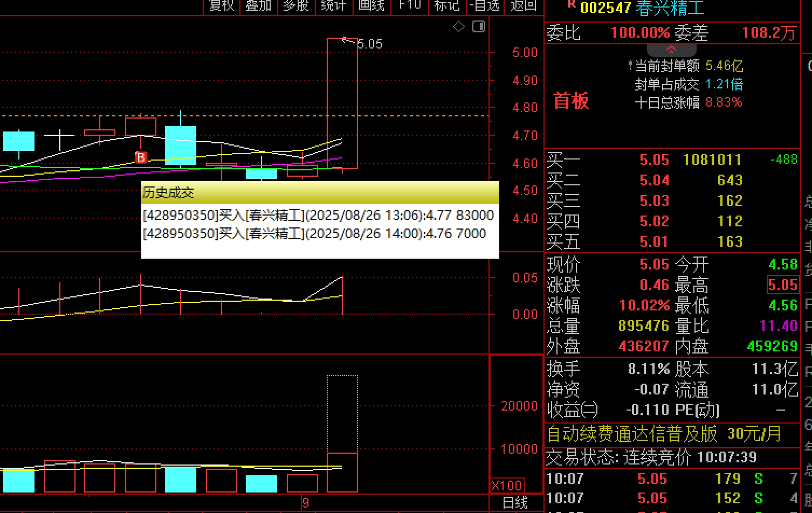Click the 历史成交 tooltip title bar
812x513 pixels.
320,192
